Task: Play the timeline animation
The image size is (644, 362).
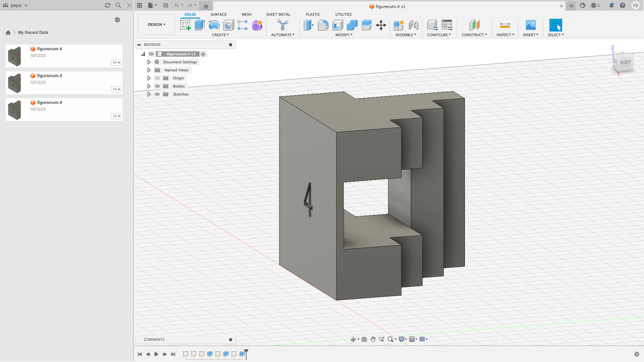Action: [156, 354]
